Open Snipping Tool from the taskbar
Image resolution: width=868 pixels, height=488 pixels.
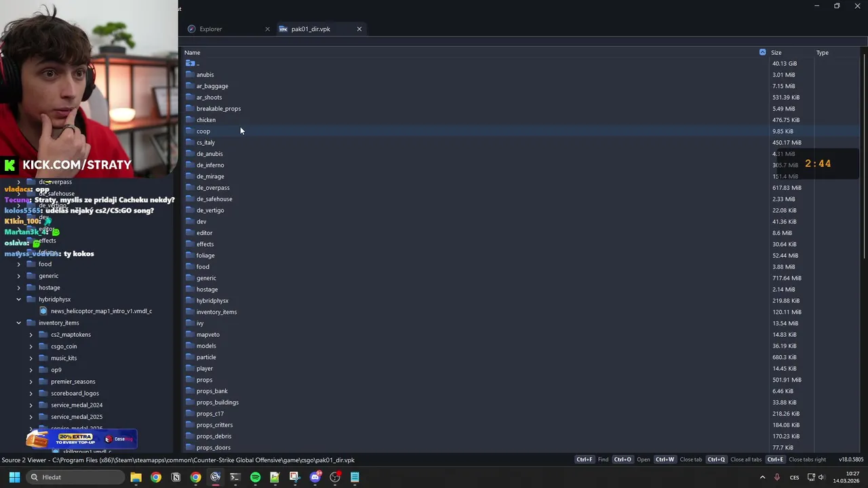(x=294, y=477)
